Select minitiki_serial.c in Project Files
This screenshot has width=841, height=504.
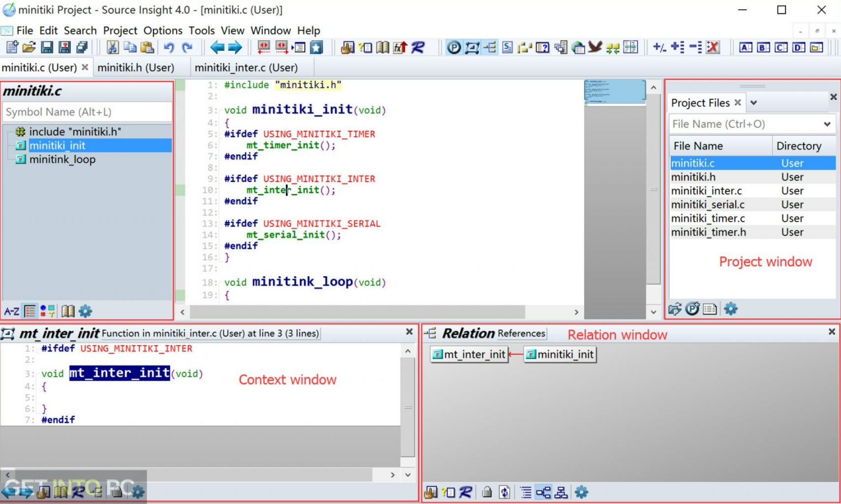(753, 205)
